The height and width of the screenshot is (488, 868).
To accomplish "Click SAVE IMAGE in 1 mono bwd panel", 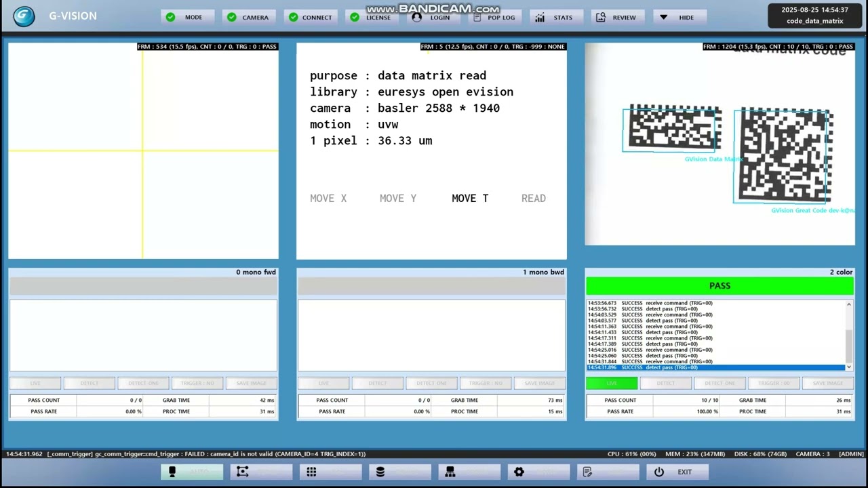I will tap(540, 383).
